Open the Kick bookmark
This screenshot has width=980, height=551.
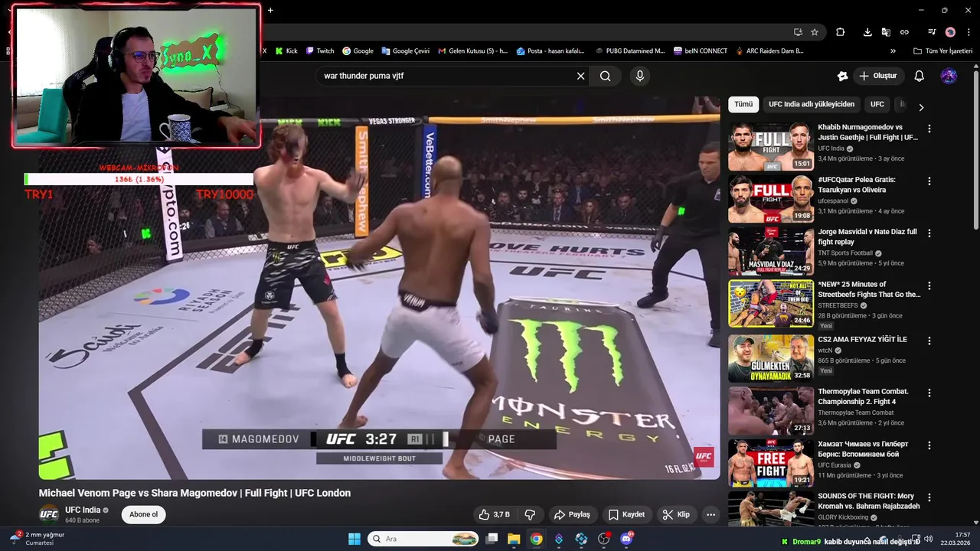pos(286,51)
